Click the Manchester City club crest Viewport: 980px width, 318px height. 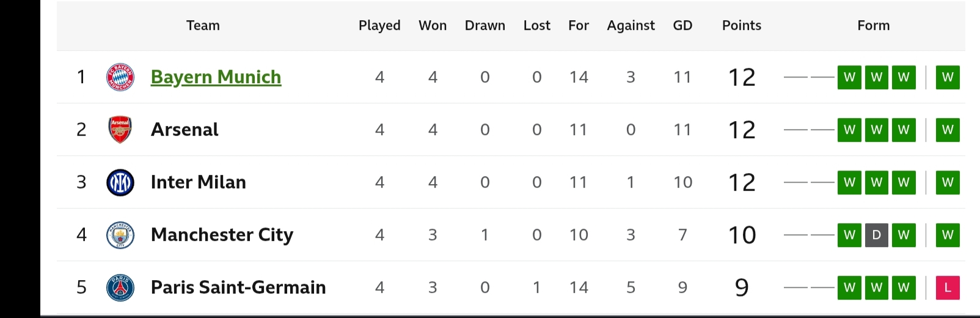point(120,235)
